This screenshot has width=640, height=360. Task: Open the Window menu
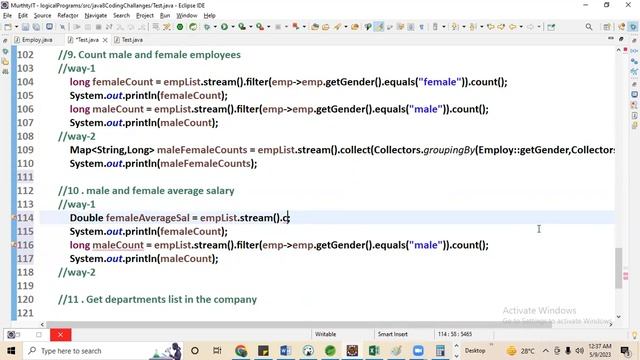(187, 16)
